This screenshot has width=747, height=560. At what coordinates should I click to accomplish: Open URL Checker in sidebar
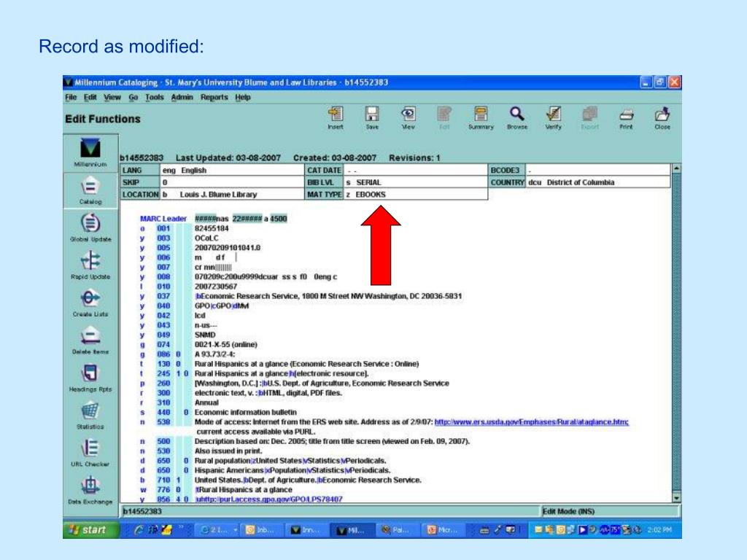(90, 452)
